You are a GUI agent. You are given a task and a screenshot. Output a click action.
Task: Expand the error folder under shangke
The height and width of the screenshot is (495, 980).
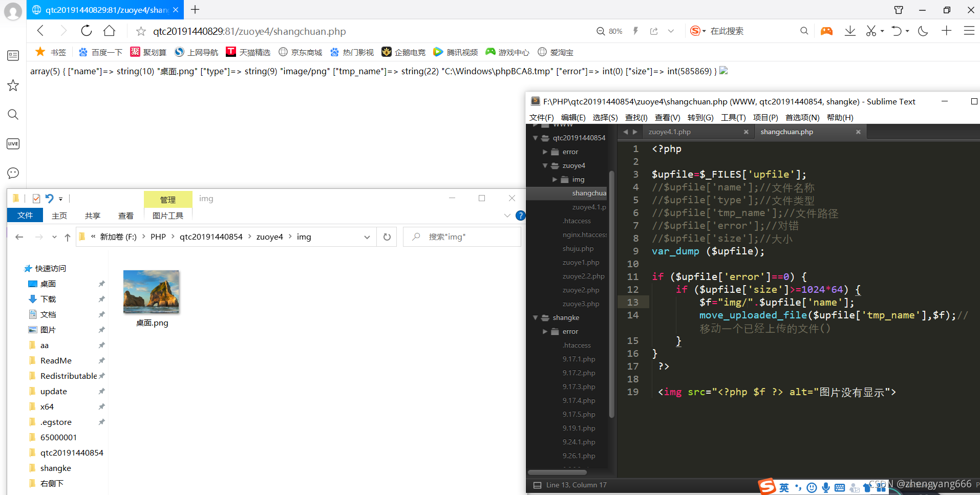(545, 331)
